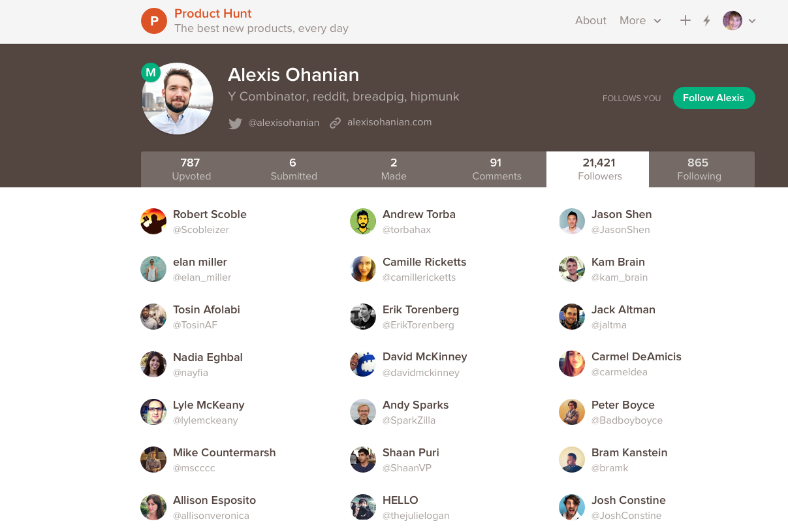The image size is (788, 532).
Task: Open Mike Countermarsh's avatar
Action: 153,460
